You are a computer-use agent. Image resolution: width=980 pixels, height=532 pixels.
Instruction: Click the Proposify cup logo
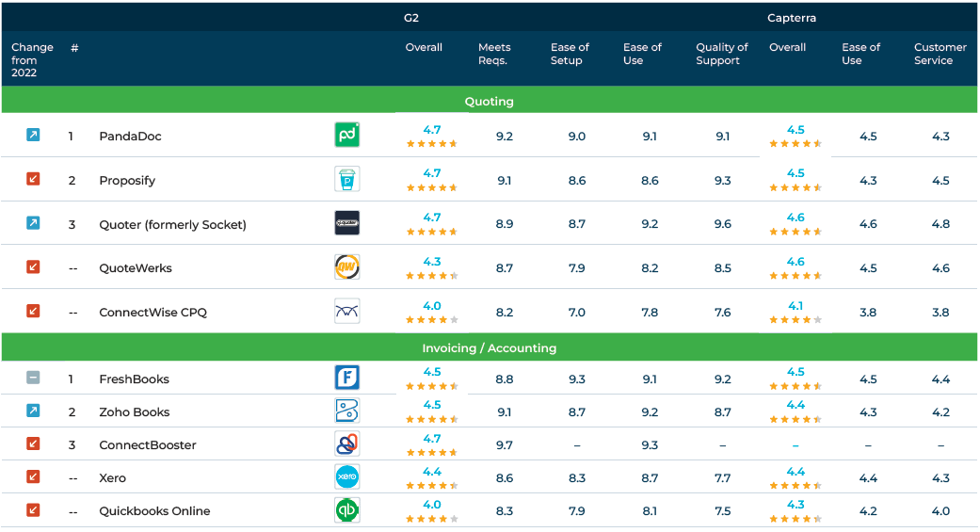coord(346,180)
